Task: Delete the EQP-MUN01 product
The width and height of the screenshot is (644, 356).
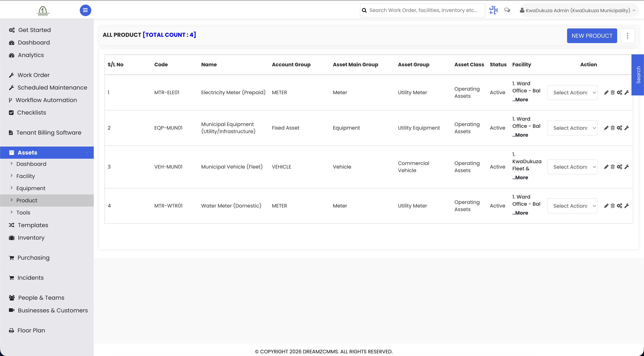Action: [x=613, y=128]
